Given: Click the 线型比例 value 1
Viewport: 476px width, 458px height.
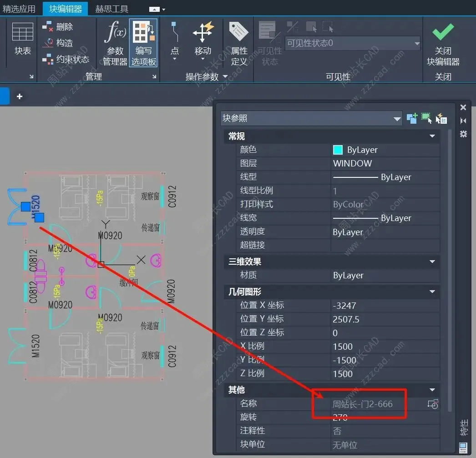Looking at the screenshot, I should point(385,191).
